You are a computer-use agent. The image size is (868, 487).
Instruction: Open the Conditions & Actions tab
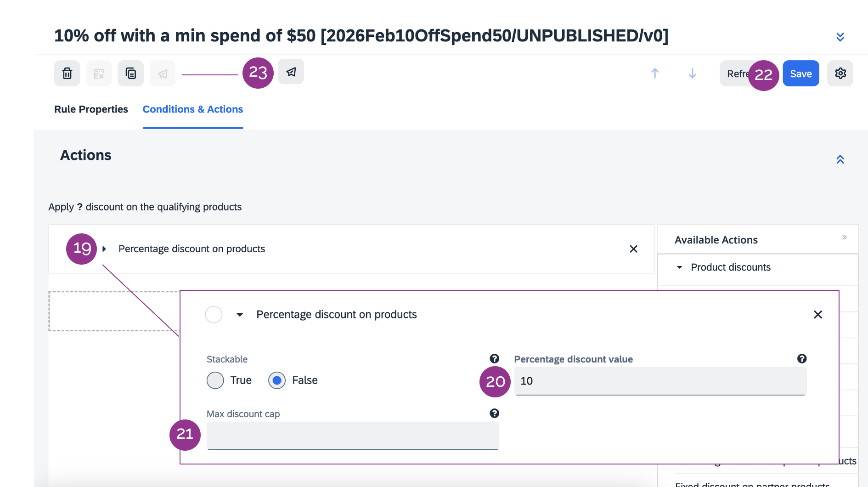[193, 109]
